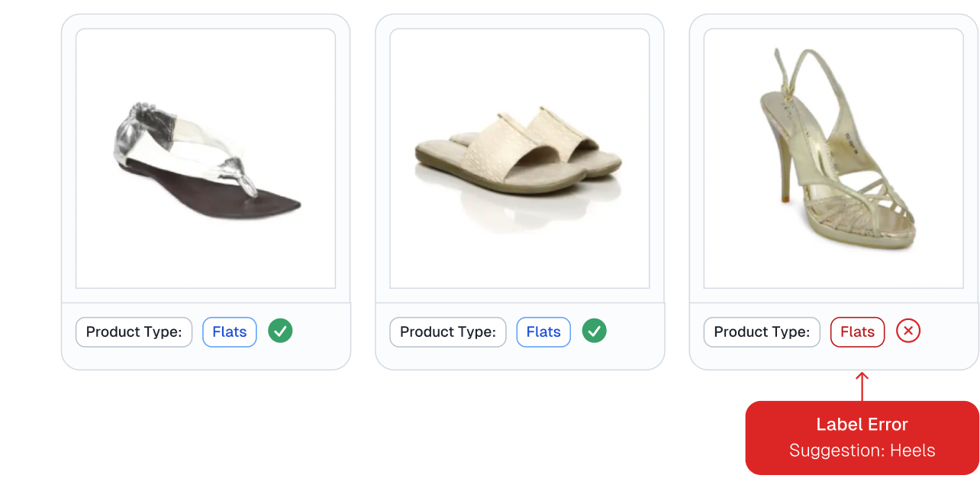Click the red upward arrow below the Flats tag
Viewport: 980px width, 485px height.
[x=862, y=386]
